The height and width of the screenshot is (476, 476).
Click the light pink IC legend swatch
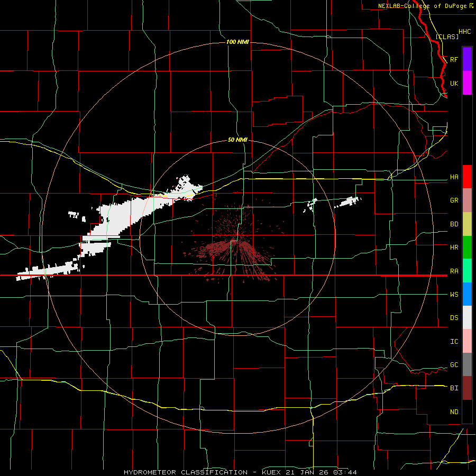tap(467, 341)
